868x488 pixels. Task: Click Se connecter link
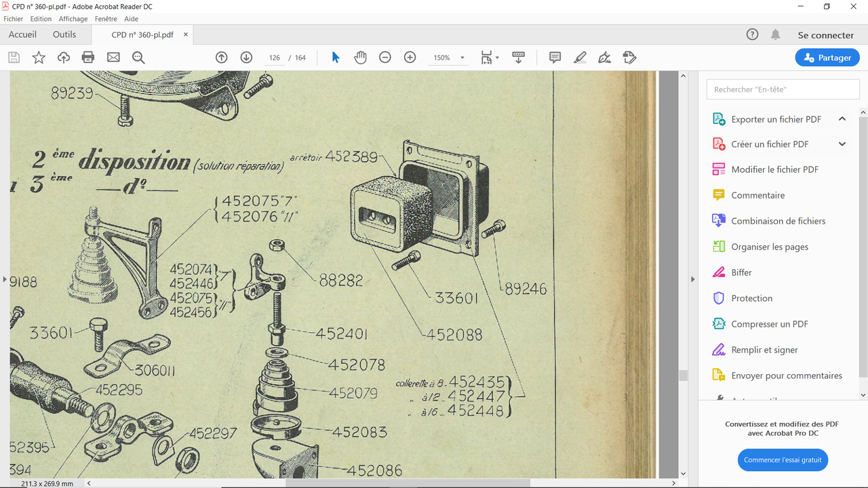(x=826, y=35)
